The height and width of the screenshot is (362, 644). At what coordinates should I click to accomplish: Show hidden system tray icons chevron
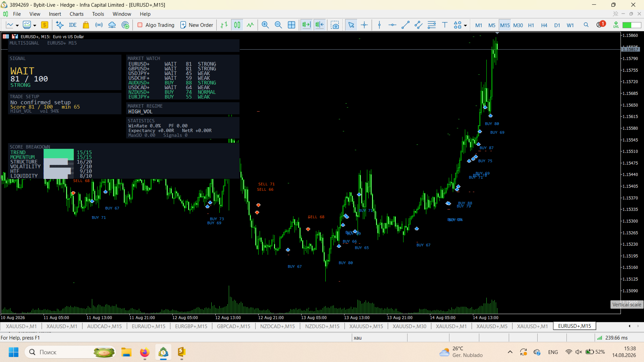coord(510,352)
